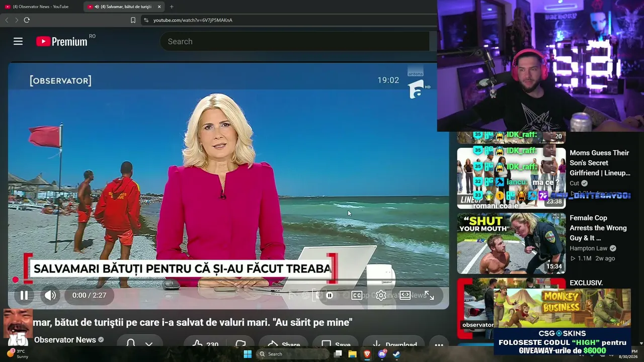The height and width of the screenshot is (362, 644).
Task: Open the weather widget showing 31°C Sunny
Action: 18,353
